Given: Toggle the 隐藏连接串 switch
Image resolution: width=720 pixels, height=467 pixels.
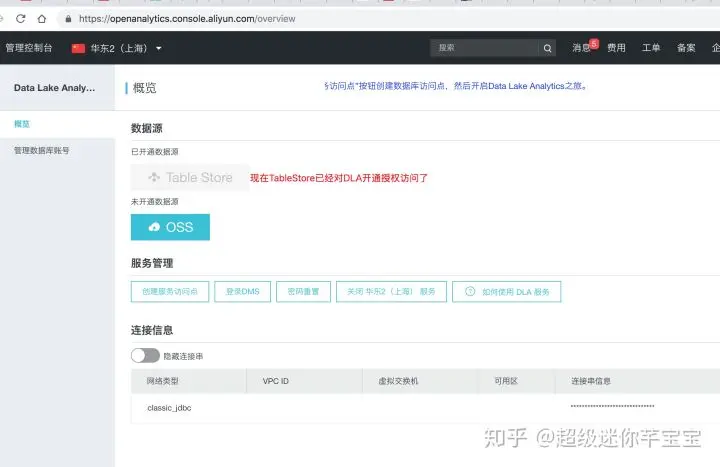Looking at the screenshot, I should (x=145, y=355).
